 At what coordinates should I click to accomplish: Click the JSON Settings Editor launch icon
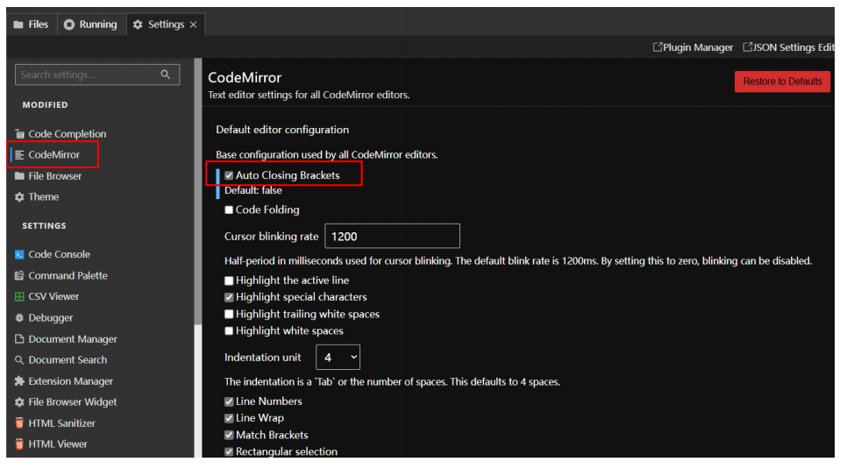(747, 47)
